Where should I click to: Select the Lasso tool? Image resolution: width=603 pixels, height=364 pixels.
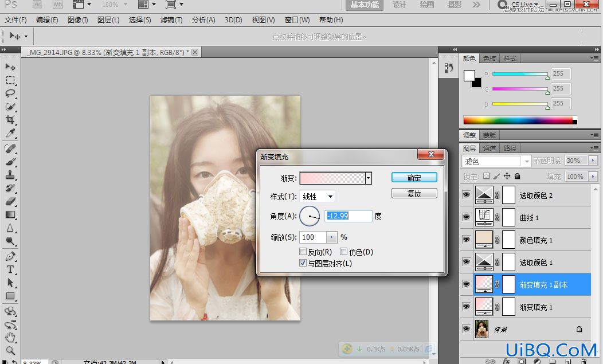[10, 93]
